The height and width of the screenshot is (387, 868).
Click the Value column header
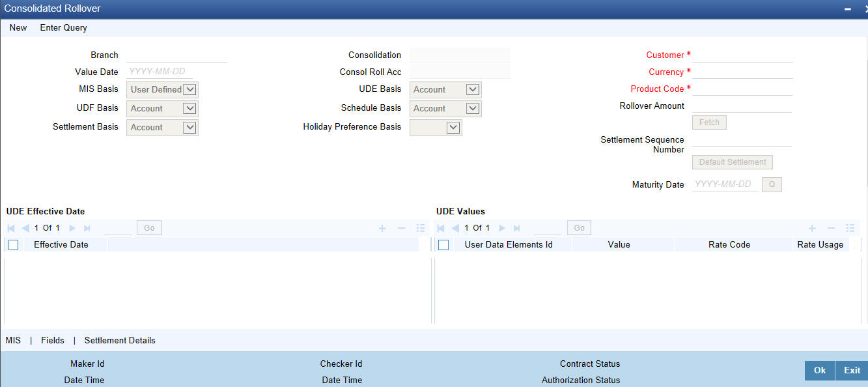click(x=619, y=245)
